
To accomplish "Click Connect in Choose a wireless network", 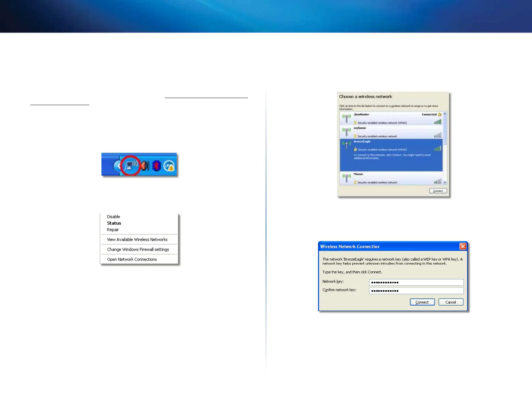I will 438,191.
